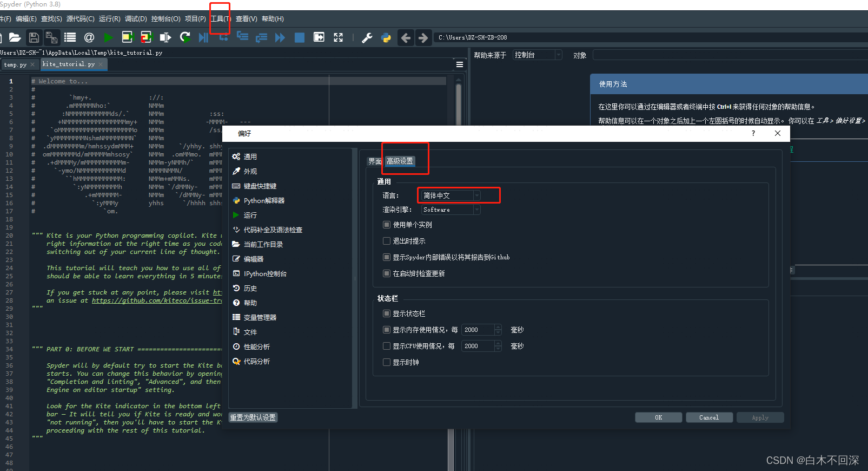Image resolution: width=868 pixels, height=471 pixels.
Task: Open file using the folder toolbar icon
Action: tap(15, 37)
